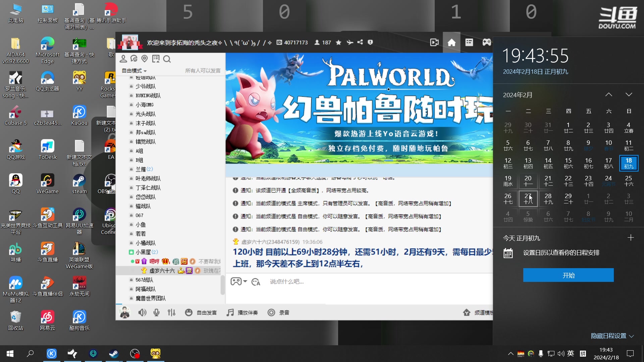Go to next month with calendar down chevron

pos(629,95)
